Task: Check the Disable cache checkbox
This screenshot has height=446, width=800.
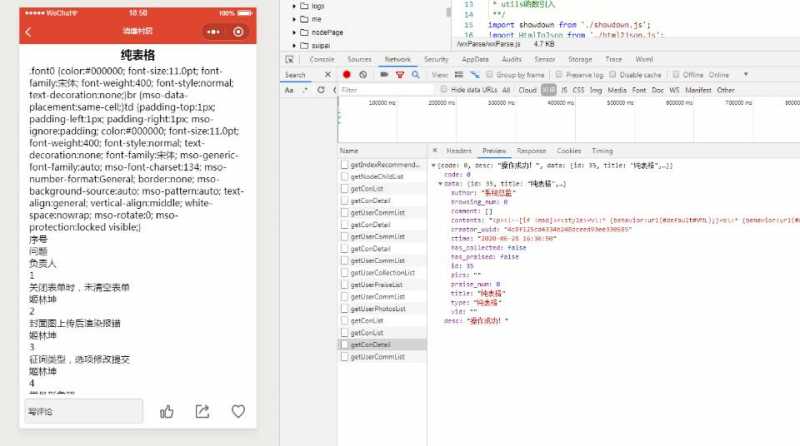Action: point(613,75)
